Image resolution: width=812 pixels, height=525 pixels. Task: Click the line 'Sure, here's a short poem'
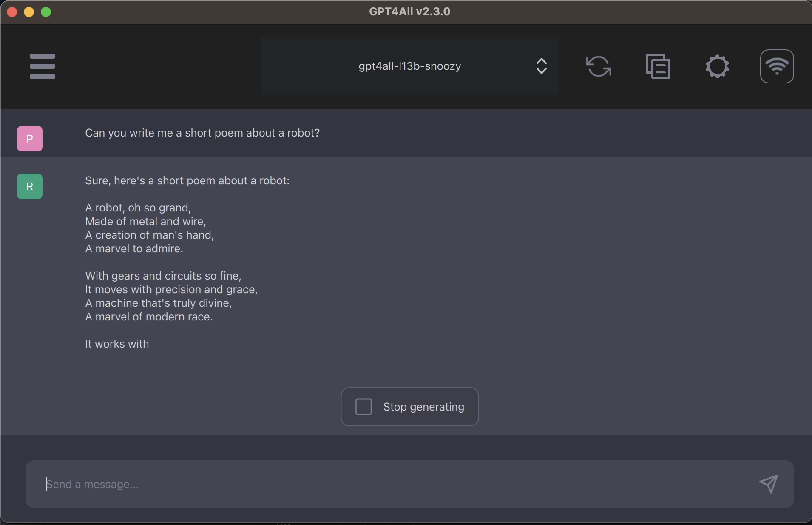pos(187,181)
